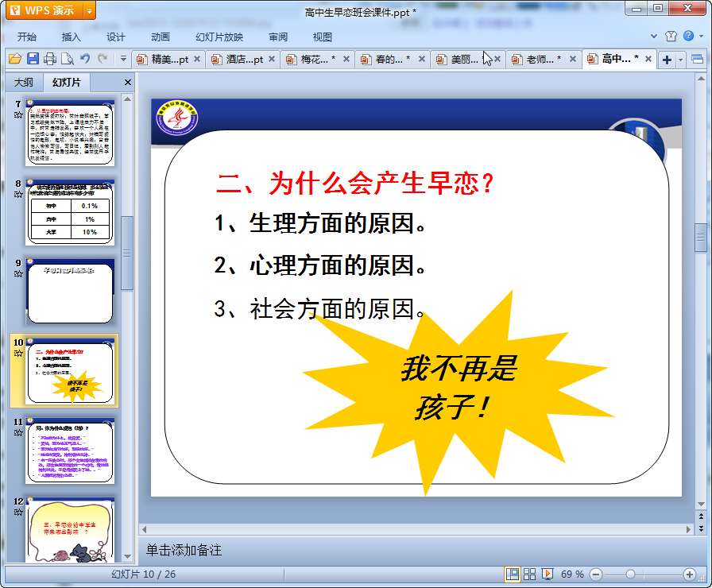
Task: Close the 老师... document tab
Action: [573, 59]
